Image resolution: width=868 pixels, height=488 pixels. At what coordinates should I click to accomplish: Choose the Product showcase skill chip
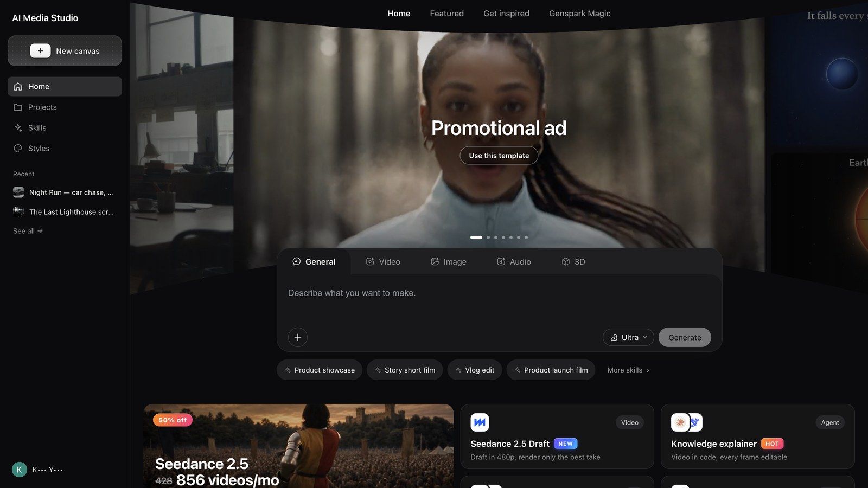(320, 370)
